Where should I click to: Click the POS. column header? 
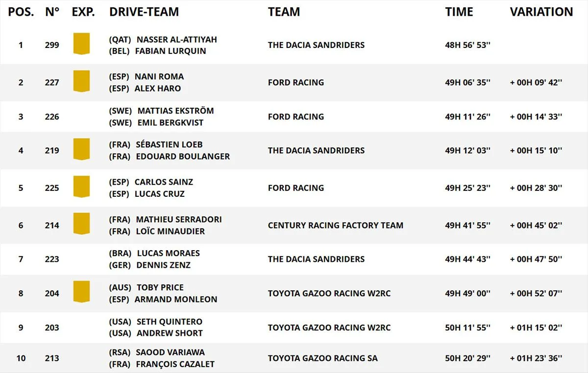pos(21,12)
